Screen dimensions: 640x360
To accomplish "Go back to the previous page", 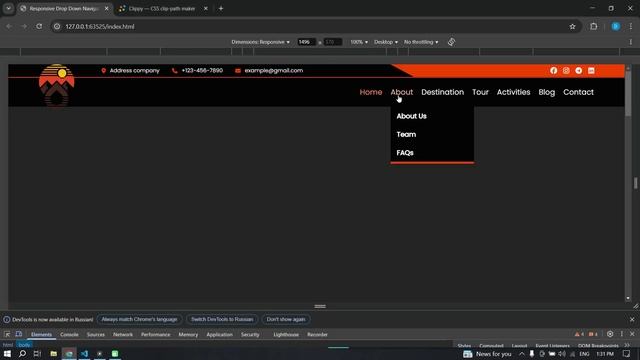I will [9, 27].
